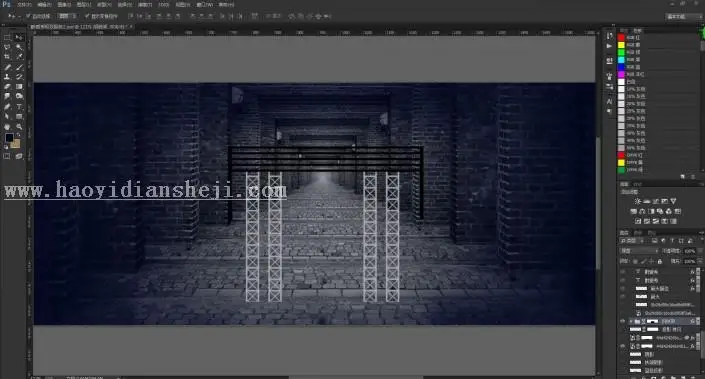Select the Rectangular Marquee tool
The height and width of the screenshot is (379, 705).
pyautogui.click(x=7, y=37)
